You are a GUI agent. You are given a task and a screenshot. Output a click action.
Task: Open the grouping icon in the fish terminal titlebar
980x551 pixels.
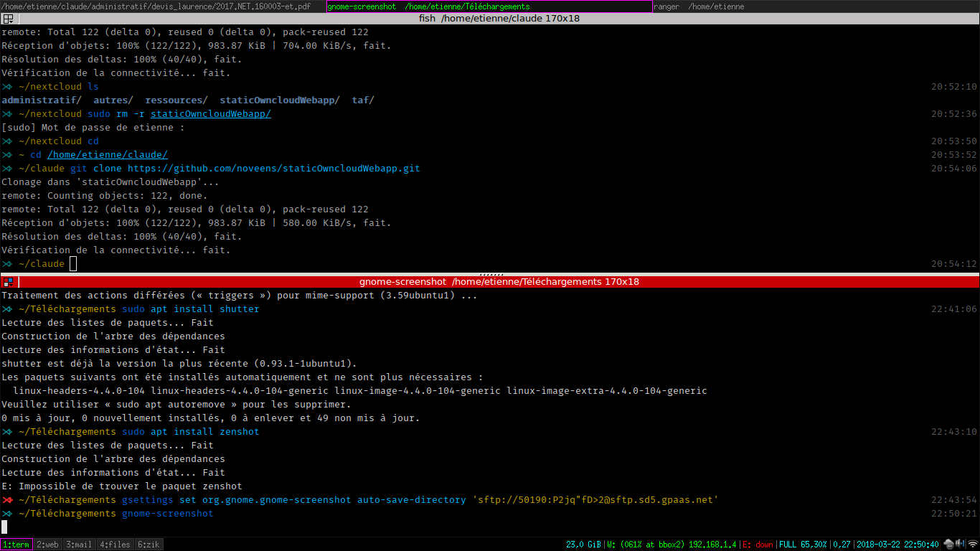(8, 19)
